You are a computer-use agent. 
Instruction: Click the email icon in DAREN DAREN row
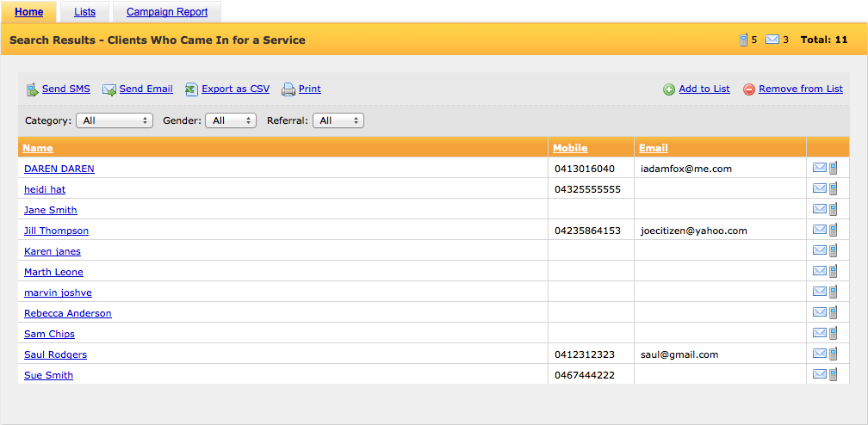[x=819, y=169]
